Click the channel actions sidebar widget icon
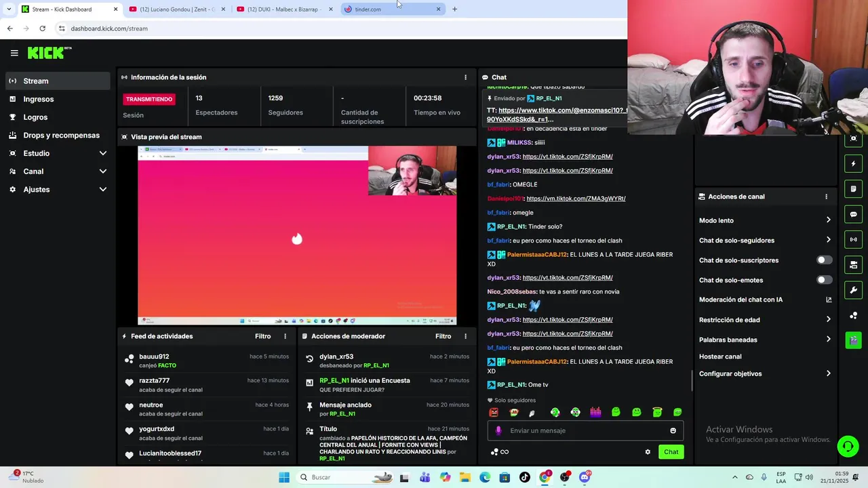This screenshot has width=868, height=488. tap(853, 265)
